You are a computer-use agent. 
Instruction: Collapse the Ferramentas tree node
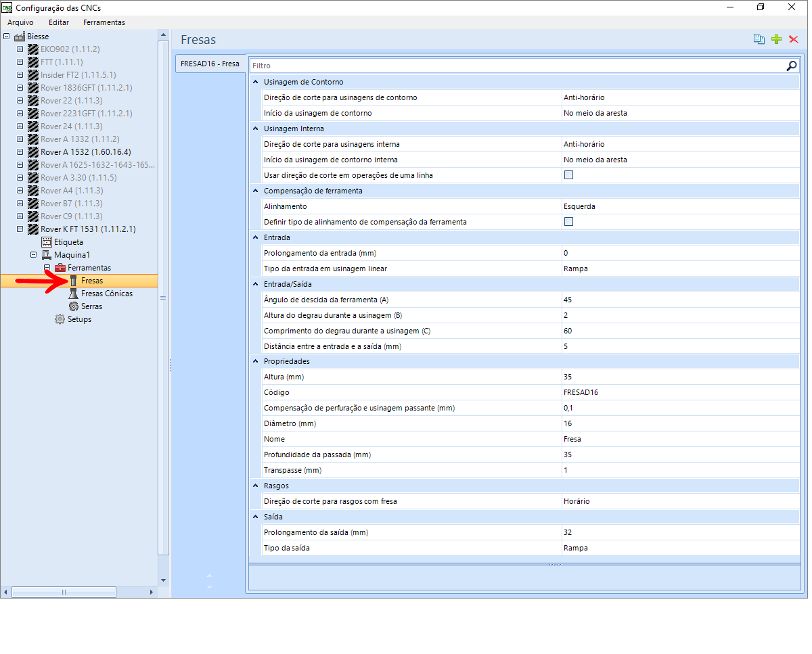pyautogui.click(x=47, y=268)
